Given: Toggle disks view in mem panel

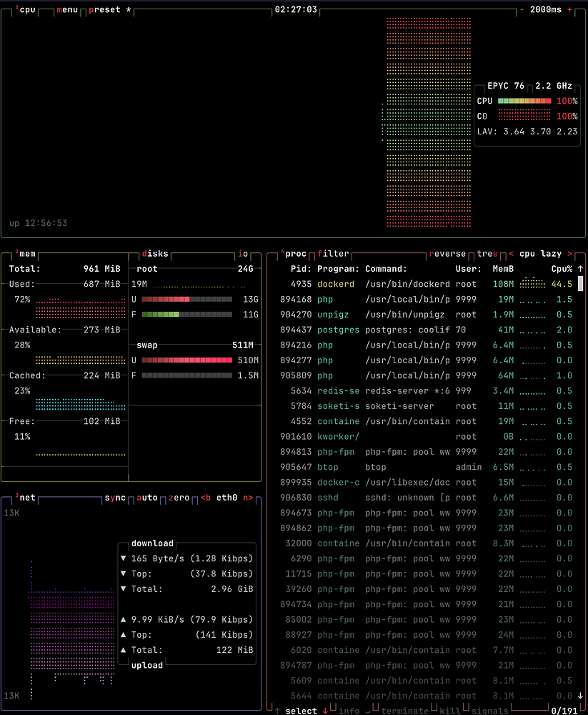Looking at the screenshot, I should 155,254.
